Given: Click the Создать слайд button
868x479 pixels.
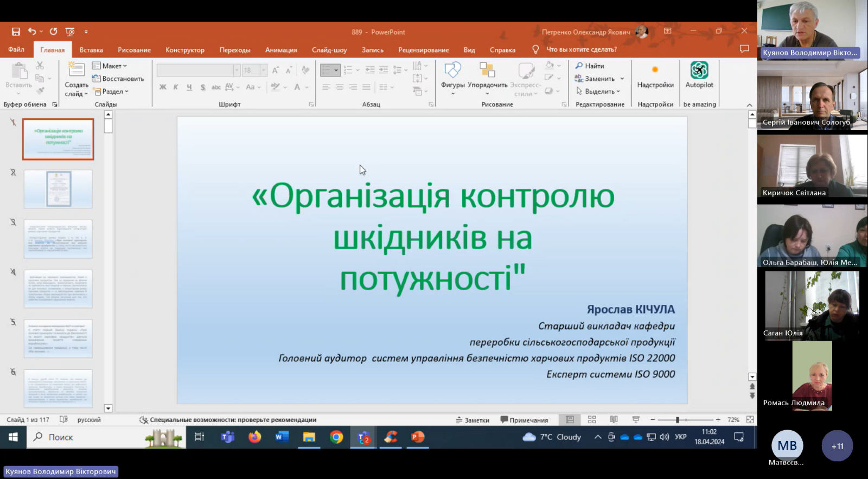Looking at the screenshot, I should coord(76,79).
